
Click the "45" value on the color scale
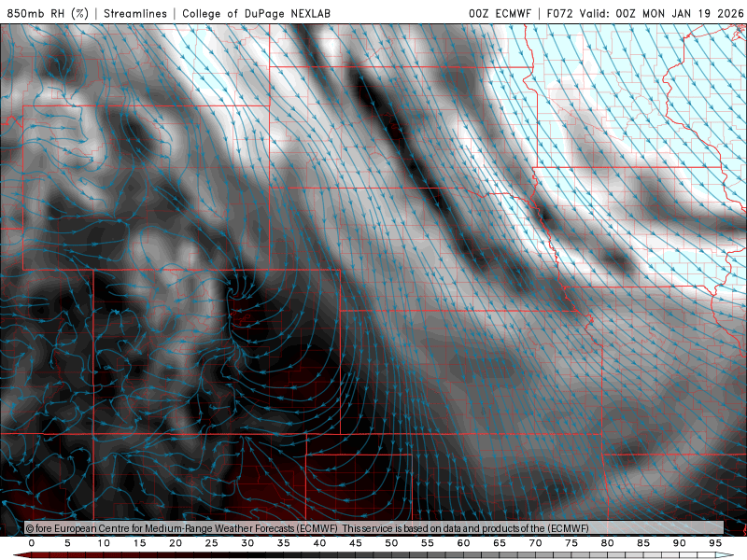[x=356, y=543]
